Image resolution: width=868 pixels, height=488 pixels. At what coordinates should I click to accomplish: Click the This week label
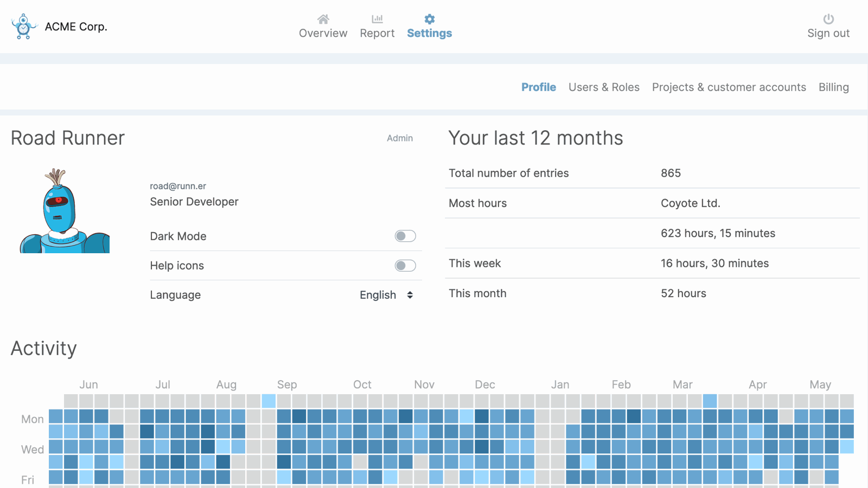coord(475,264)
